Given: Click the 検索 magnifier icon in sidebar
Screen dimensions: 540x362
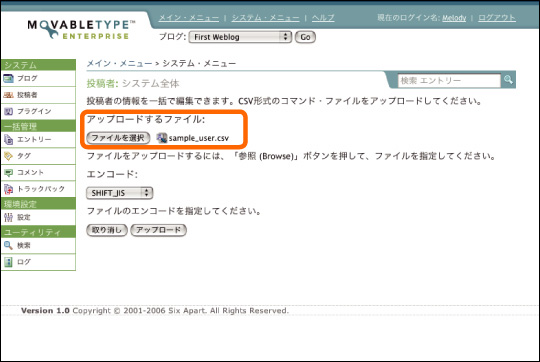Looking at the screenshot, I should [8, 245].
